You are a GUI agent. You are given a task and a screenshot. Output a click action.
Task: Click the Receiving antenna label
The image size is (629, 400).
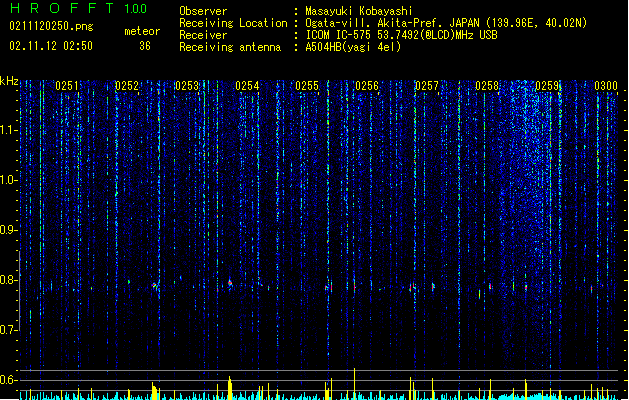(x=230, y=47)
